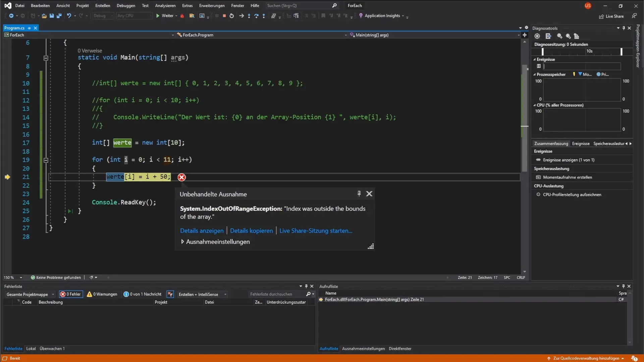Viewport: 644px width, 362px height.
Task: Toggle the 0 Warnungen filter
Action: click(102, 294)
